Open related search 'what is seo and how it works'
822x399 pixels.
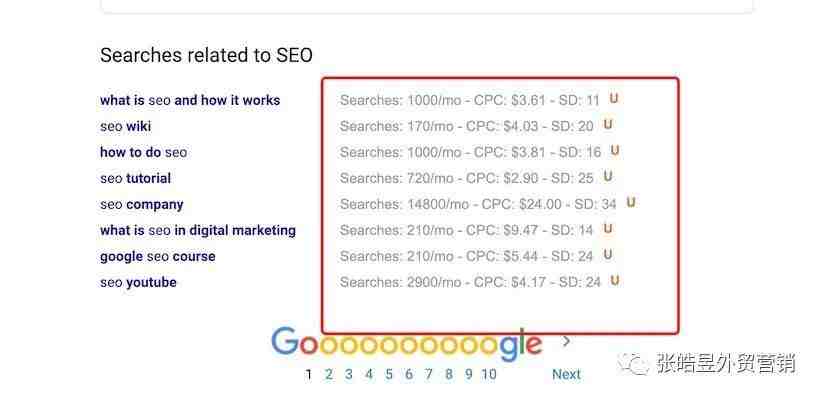coord(190,100)
